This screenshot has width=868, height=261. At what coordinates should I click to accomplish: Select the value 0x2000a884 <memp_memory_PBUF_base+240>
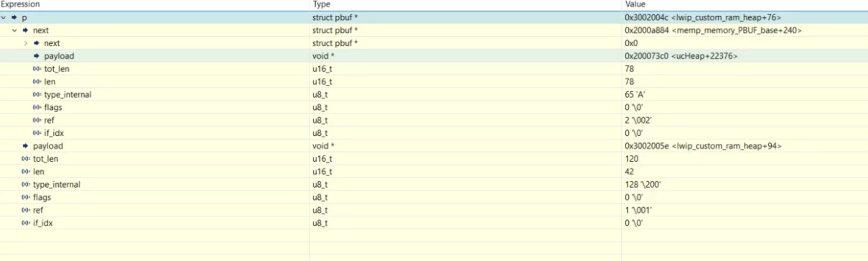(713, 30)
